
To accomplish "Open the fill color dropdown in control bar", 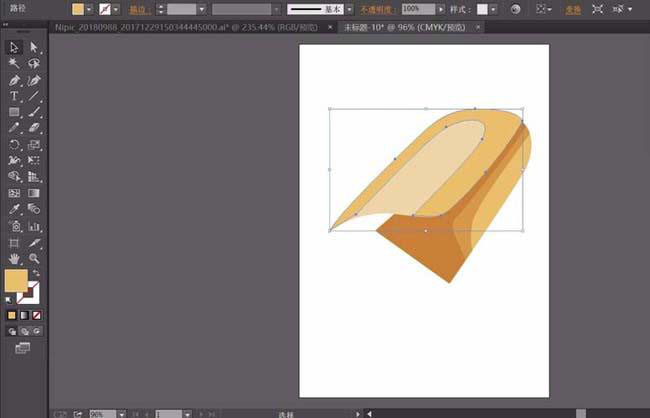I will click(x=91, y=9).
